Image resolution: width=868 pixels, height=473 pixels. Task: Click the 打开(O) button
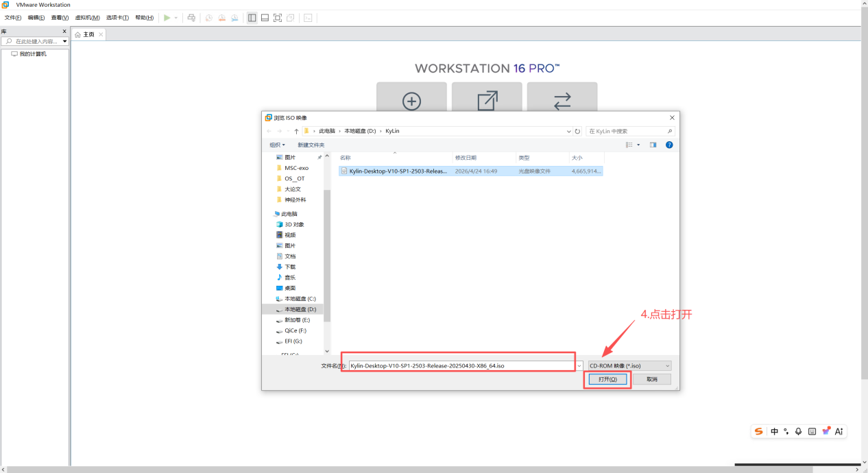click(x=607, y=379)
